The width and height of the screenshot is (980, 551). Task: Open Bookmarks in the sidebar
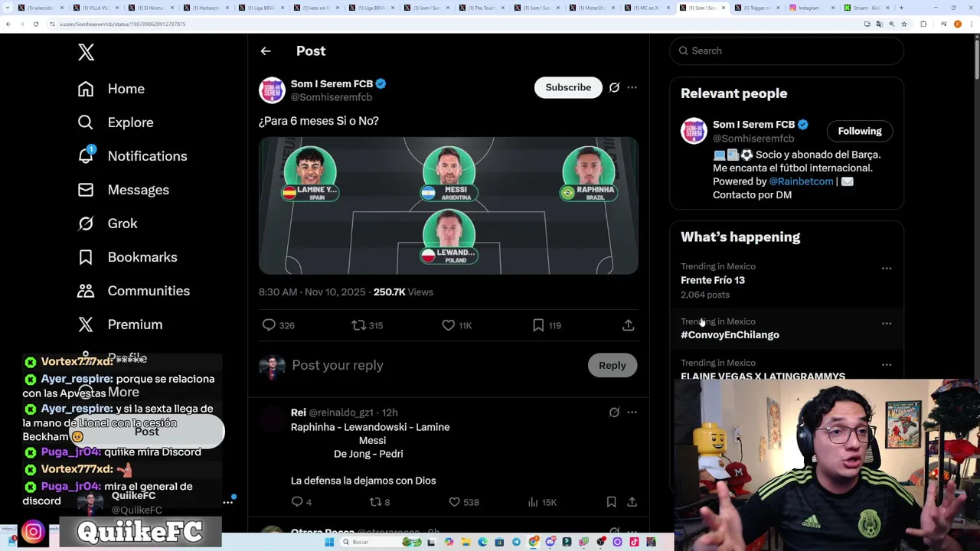tap(127, 257)
